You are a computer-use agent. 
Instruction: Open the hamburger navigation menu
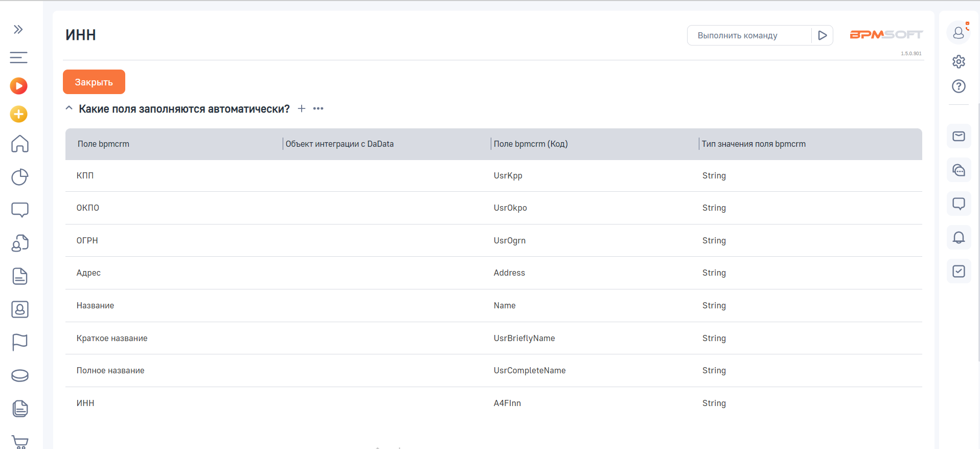(x=18, y=58)
